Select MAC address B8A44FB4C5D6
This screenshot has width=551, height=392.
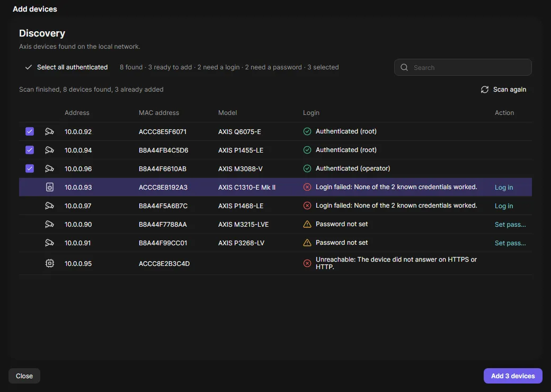163,150
